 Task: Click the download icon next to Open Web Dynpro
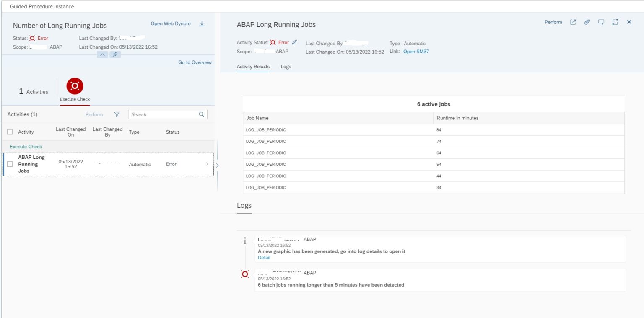click(x=202, y=23)
